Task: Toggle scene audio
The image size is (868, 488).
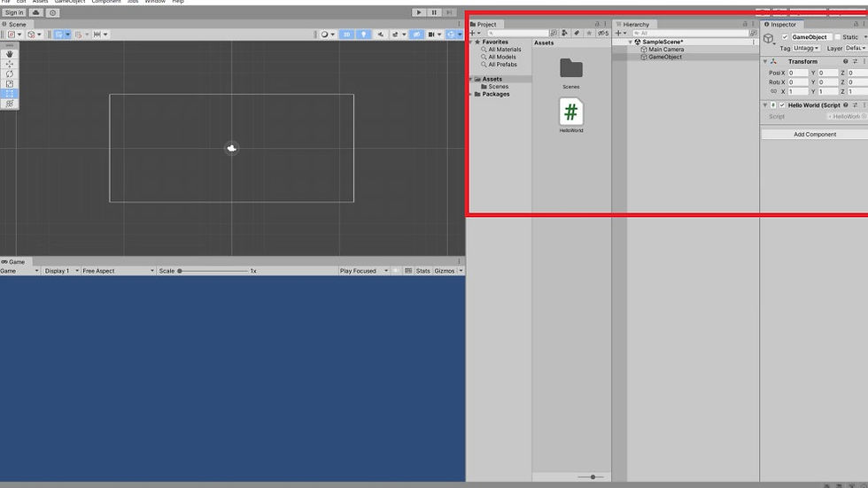Action: [381, 35]
